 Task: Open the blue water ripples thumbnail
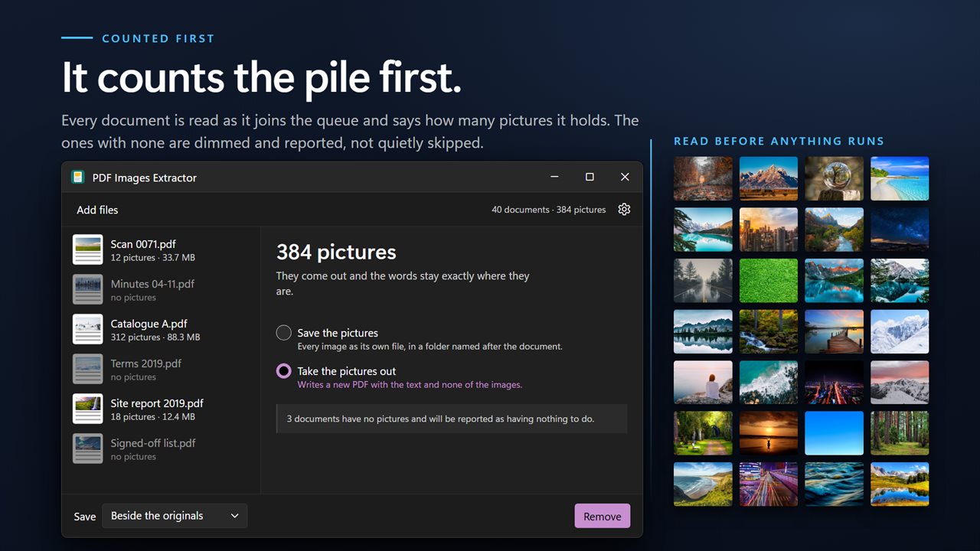coord(835,484)
